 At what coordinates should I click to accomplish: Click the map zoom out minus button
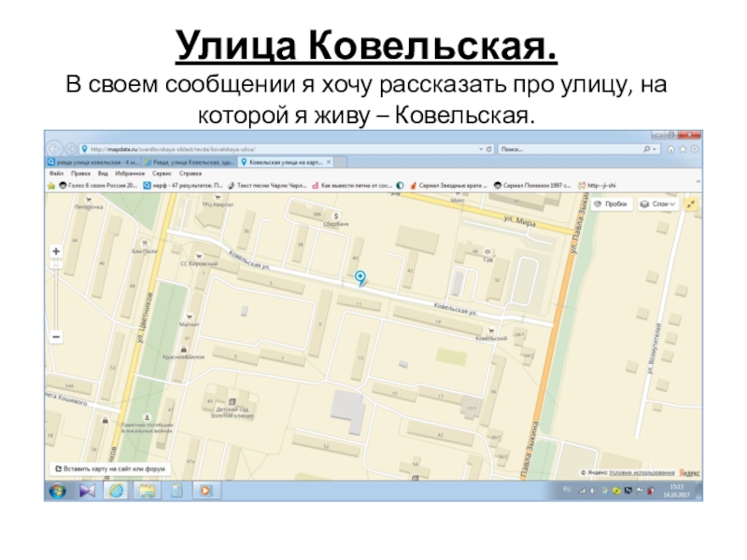[57, 336]
